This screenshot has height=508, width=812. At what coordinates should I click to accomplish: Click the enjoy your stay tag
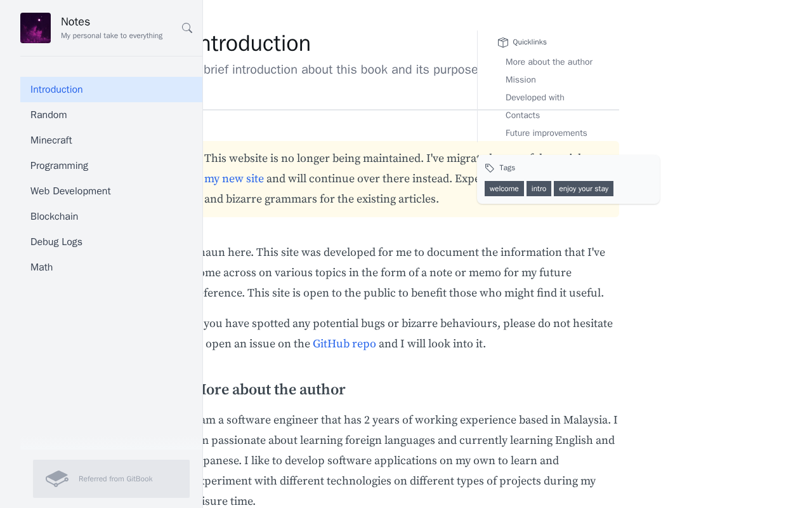(584, 189)
